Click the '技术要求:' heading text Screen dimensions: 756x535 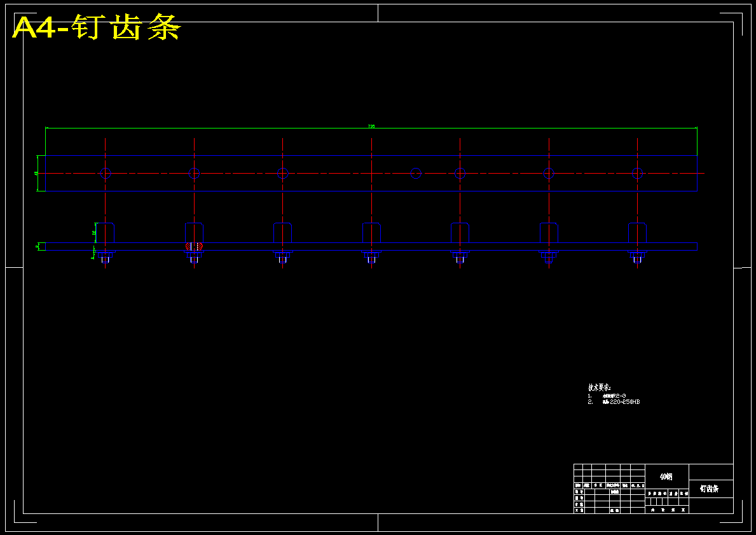pos(600,387)
